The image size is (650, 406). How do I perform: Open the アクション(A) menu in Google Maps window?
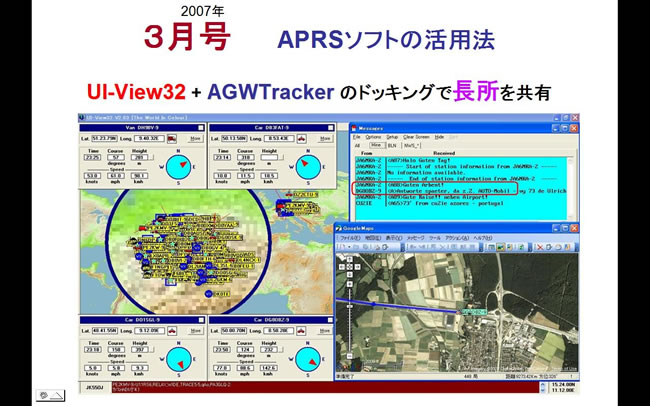(457, 238)
